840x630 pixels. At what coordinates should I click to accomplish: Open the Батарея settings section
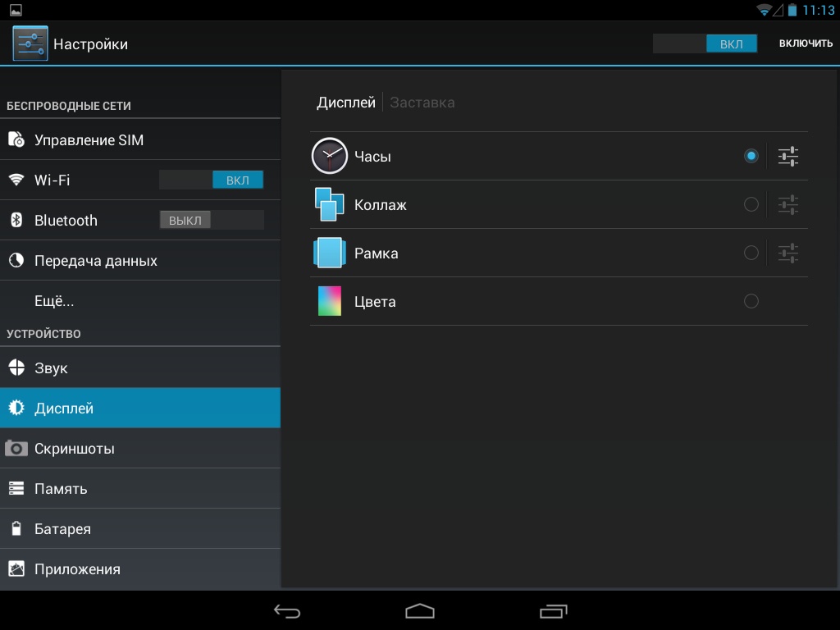click(x=62, y=529)
